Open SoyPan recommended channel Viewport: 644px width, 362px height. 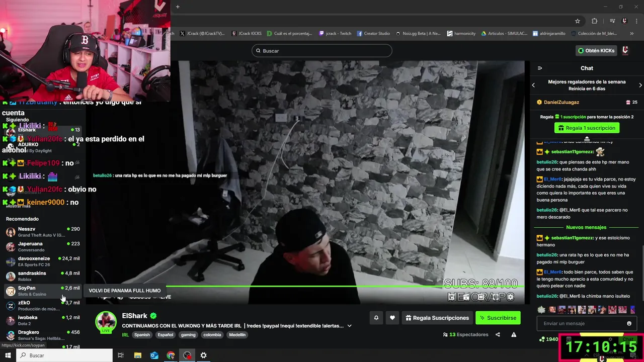[x=42, y=291]
